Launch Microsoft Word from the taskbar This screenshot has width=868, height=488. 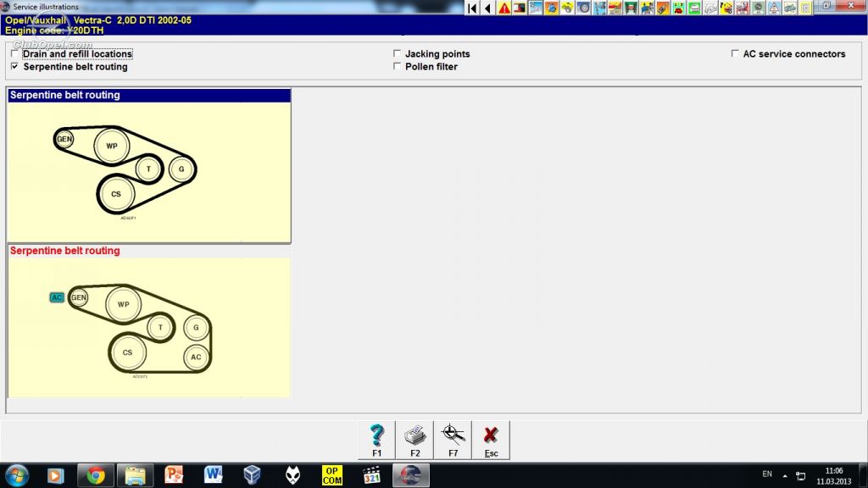click(213, 475)
